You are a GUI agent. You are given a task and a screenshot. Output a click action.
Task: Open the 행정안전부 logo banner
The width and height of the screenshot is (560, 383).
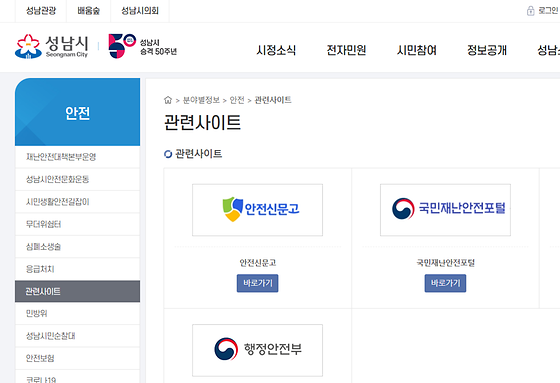tap(258, 350)
